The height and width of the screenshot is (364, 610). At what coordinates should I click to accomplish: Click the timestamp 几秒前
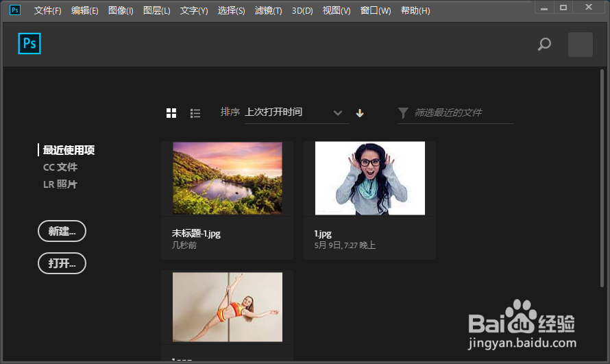tap(184, 245)
